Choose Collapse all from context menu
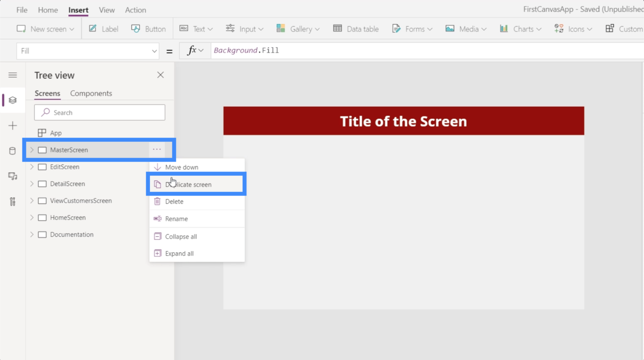The width and height of the screenshot is (644, 360). point(197,237)
